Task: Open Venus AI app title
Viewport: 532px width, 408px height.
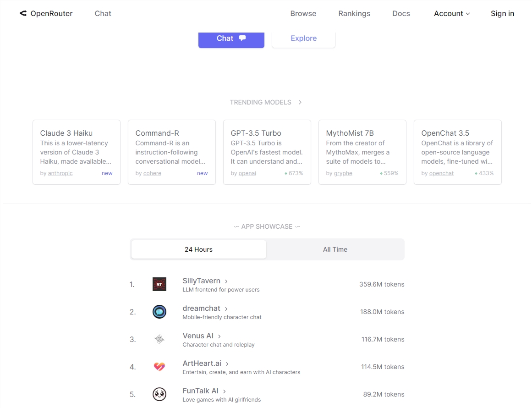Action: pyautogui.click(x=198, y=336)
